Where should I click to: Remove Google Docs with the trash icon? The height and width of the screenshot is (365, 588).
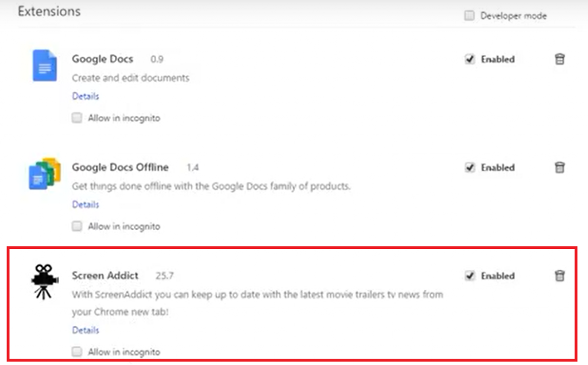[x=559, y=59]
